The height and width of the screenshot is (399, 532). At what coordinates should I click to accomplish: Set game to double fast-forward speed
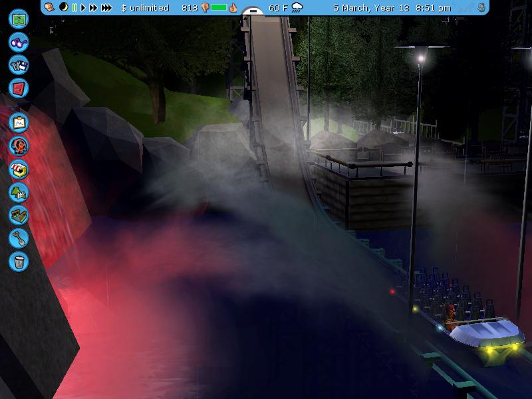pyautogui.click(x=93, y=7)
